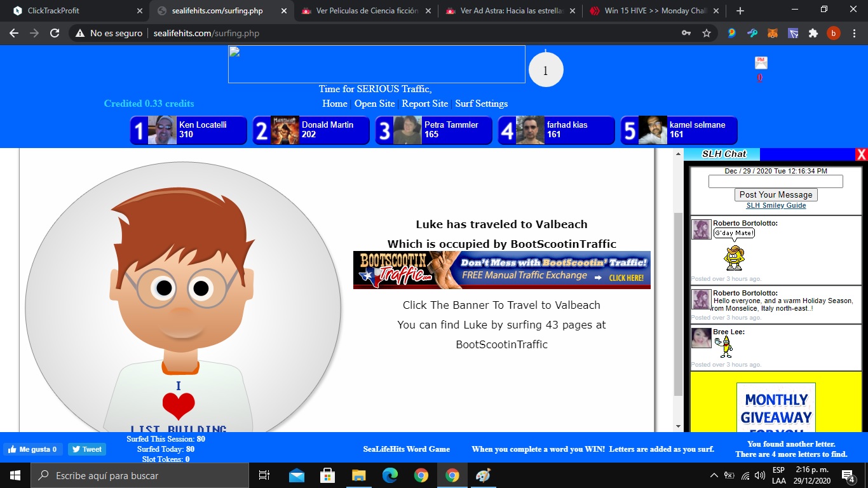
Task: Click the Report Site link
Action: 425,104
